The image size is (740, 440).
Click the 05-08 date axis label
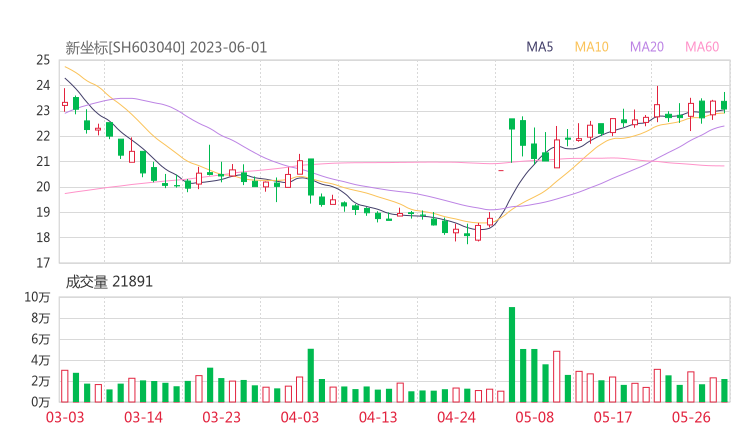coord(535,417)
